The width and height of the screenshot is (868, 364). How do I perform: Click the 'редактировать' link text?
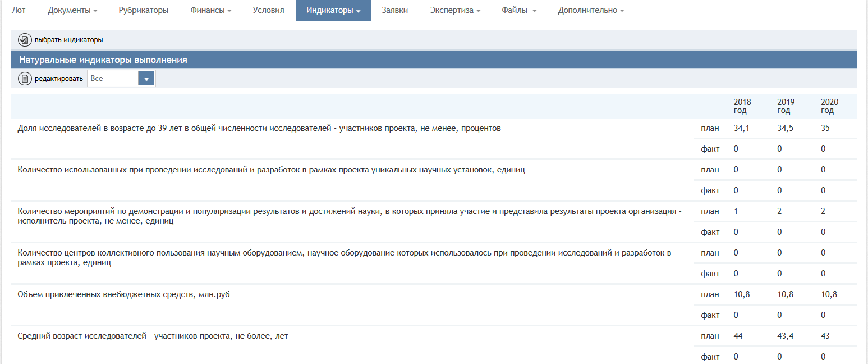click(59, 79)
